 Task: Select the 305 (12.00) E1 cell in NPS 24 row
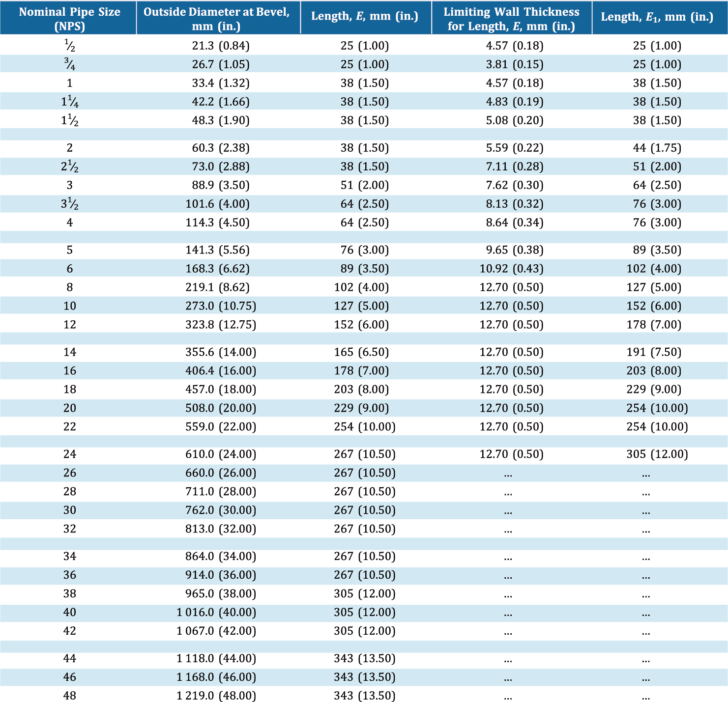(x=657, y=454)
